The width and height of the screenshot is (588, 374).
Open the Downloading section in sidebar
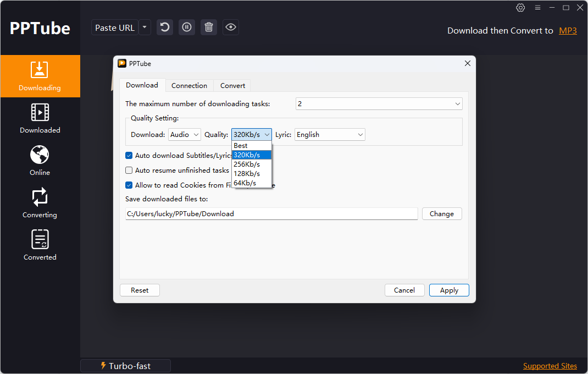click(x=40, y=76)
